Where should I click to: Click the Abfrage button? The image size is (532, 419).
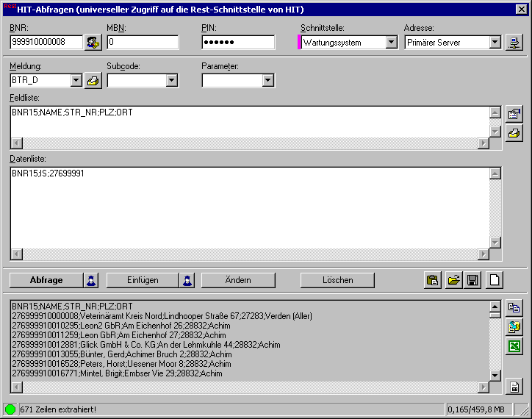point(46,281)
